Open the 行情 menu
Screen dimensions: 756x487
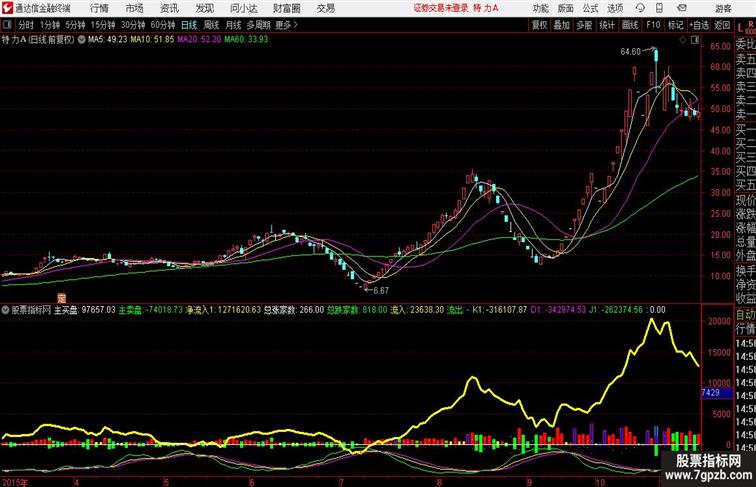tap(99, 8)
